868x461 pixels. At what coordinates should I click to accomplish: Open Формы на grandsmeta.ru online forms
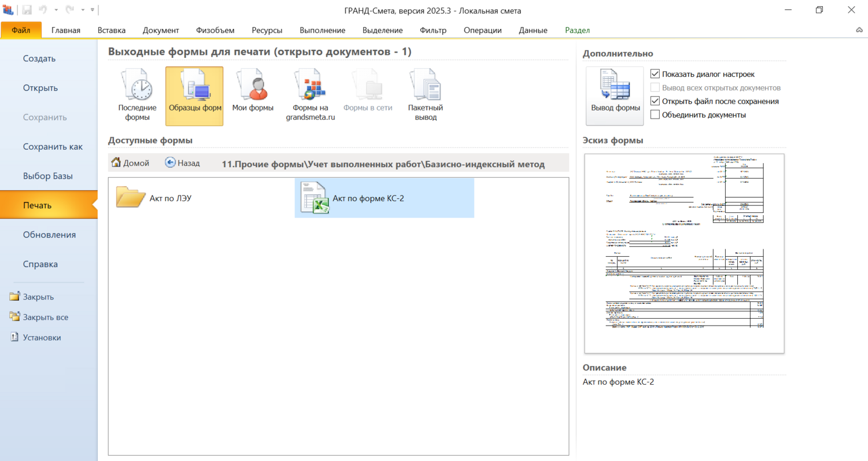[x=311, y=96]
